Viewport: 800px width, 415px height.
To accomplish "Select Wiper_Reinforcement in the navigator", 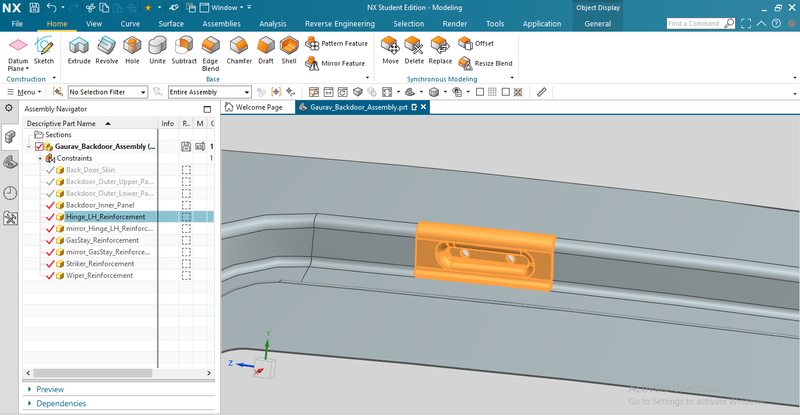I will point(99,275).
